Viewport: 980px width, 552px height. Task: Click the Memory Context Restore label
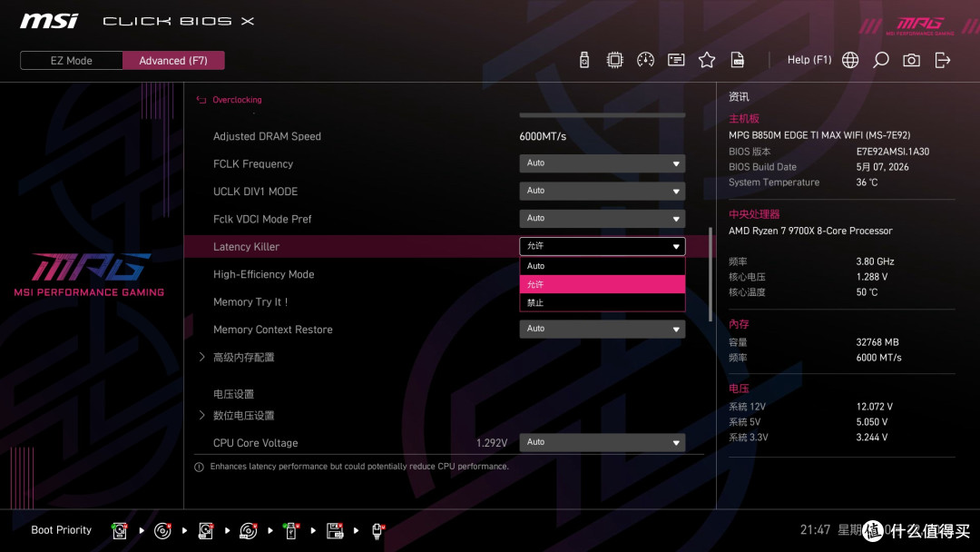272,330
